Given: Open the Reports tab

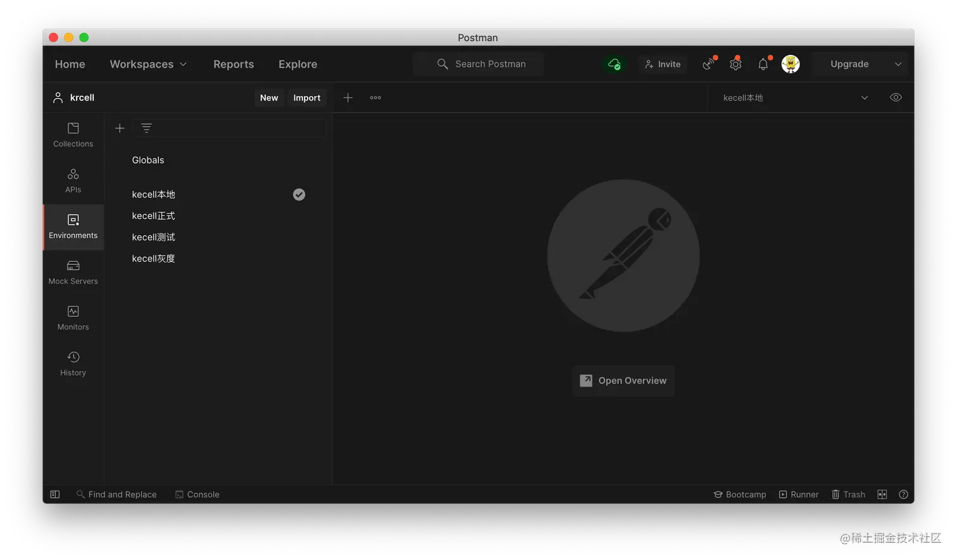Looking at the screenshot, I should click(234, 64).
